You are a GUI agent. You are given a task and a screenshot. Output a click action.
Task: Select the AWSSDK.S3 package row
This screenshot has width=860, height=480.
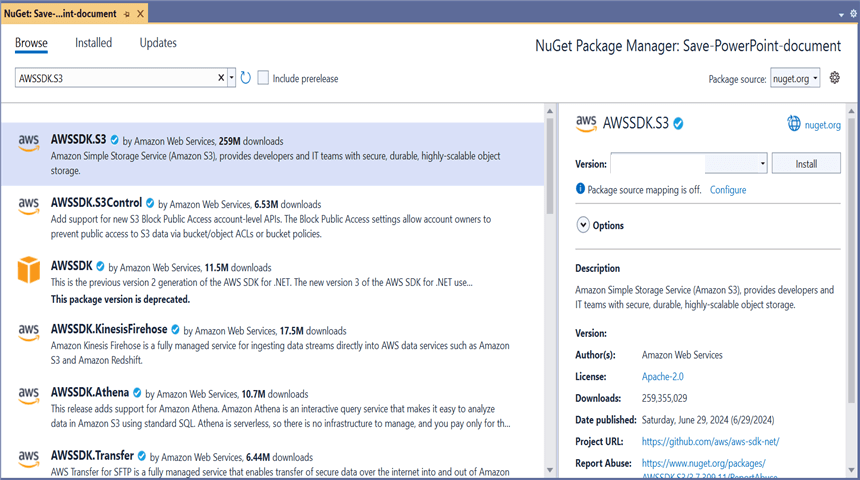pos(273,154)
